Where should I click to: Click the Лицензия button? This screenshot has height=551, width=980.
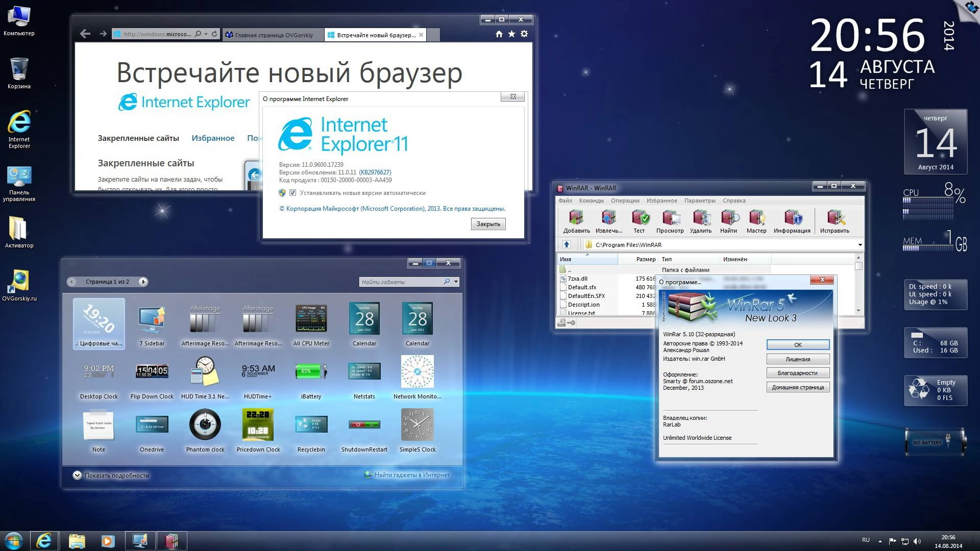[x=798, y=359]
